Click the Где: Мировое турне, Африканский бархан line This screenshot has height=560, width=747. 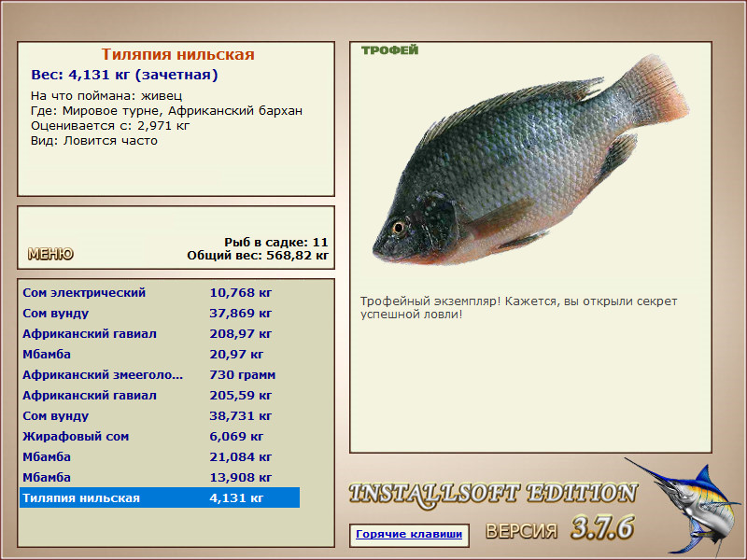(167, 111)
